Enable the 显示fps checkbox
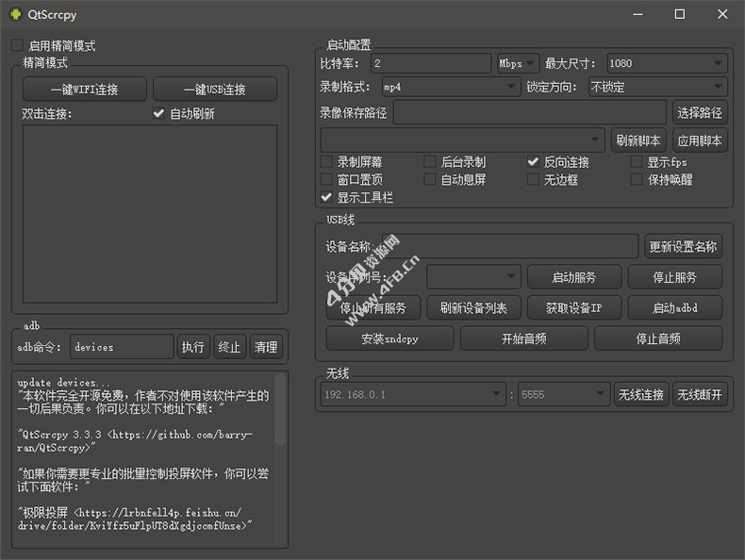 click(637, 162)
